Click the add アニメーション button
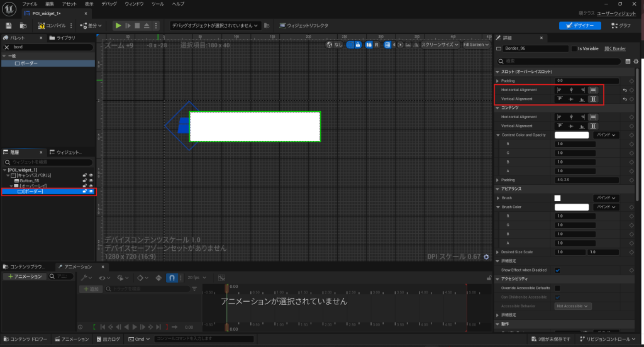 point(25,277)
